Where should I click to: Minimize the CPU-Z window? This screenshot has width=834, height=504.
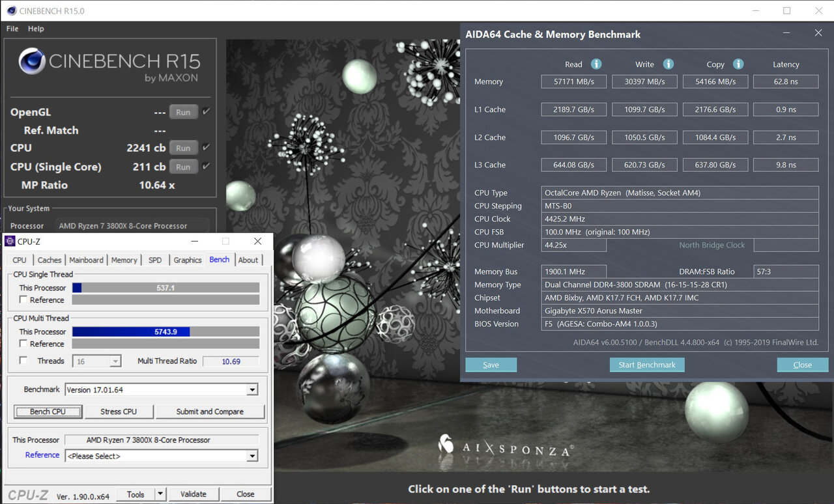point(194,241)
